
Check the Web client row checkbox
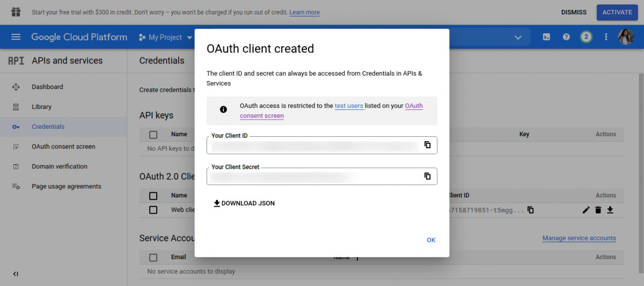[153, 210]
